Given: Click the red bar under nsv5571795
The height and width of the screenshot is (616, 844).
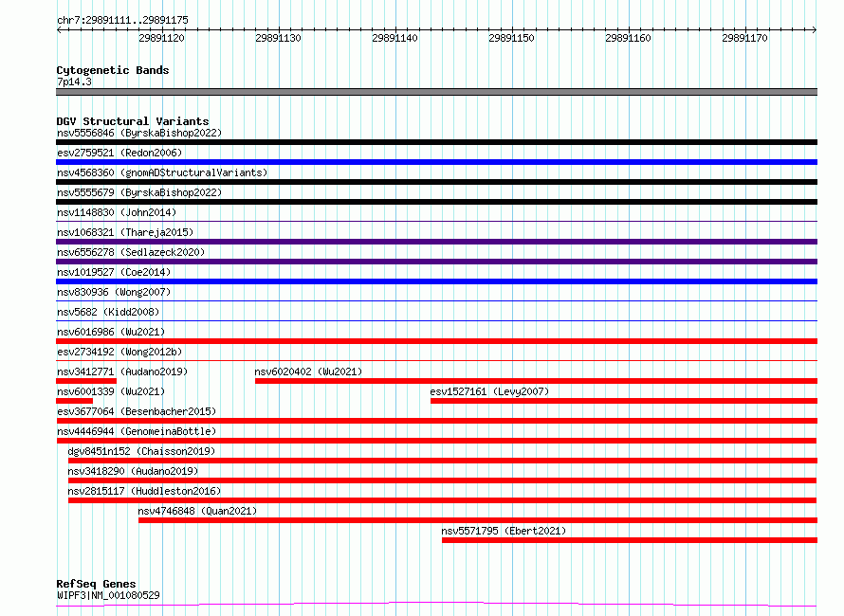Looking at the screenshot, I should (630, 540).
